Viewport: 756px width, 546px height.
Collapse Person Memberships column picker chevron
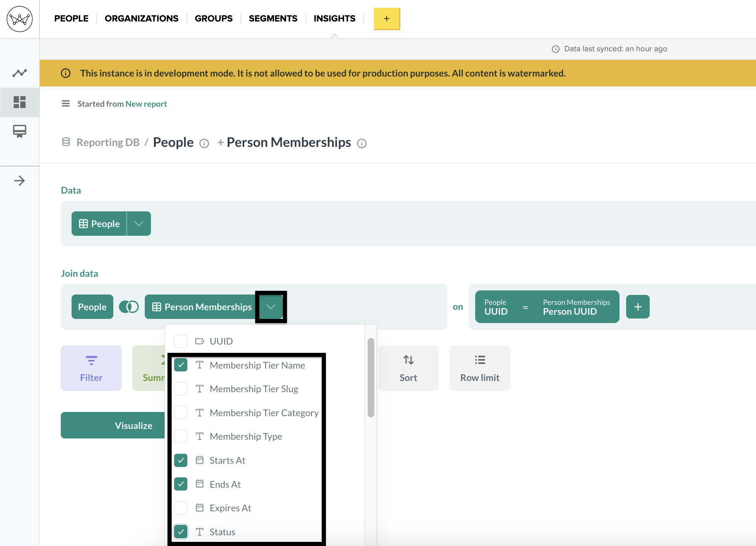[271, 307]
